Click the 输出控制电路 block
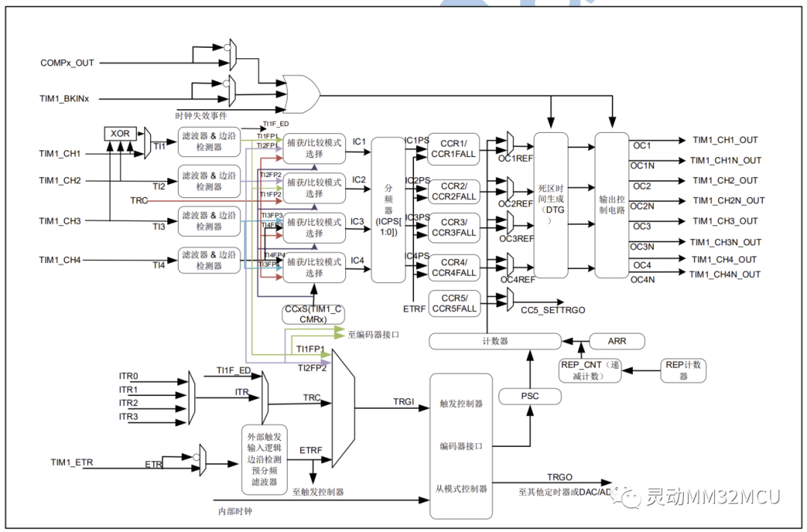Image resolution: width=807 pixels, height=532 pixels. (612, 205)
